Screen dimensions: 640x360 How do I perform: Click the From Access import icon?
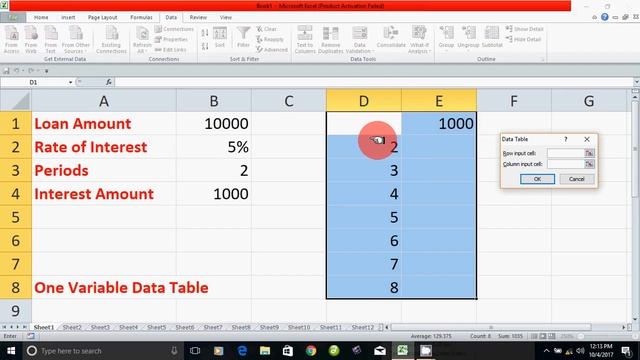pyautogui.click(x=11, y=39)
